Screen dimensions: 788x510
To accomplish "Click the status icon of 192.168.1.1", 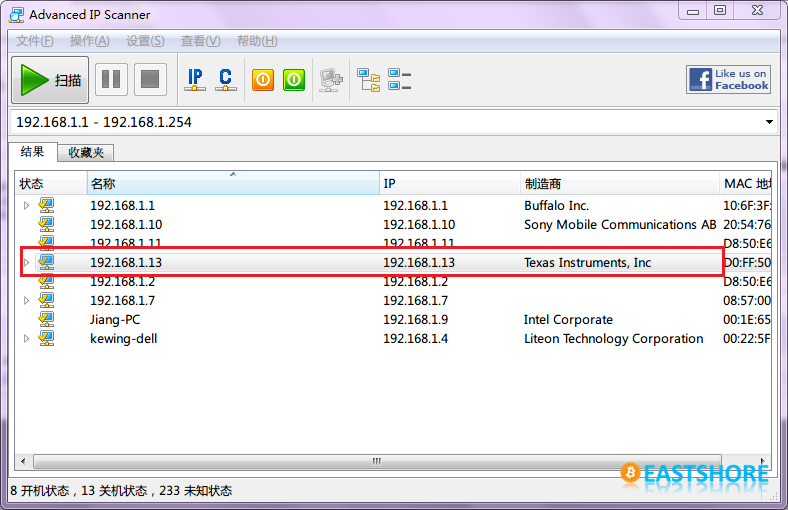I will [x=46, y=205].
